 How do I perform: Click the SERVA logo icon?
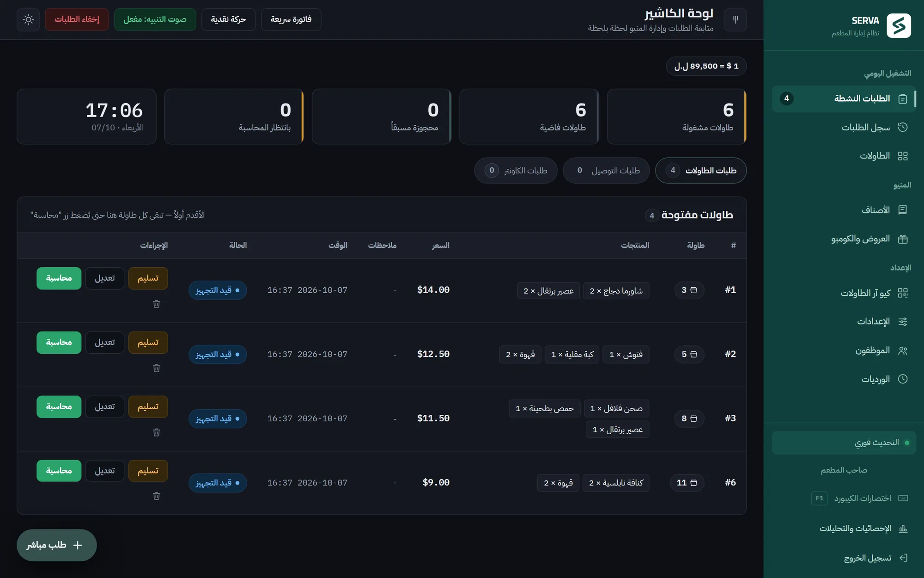click(x=899, y=25)
